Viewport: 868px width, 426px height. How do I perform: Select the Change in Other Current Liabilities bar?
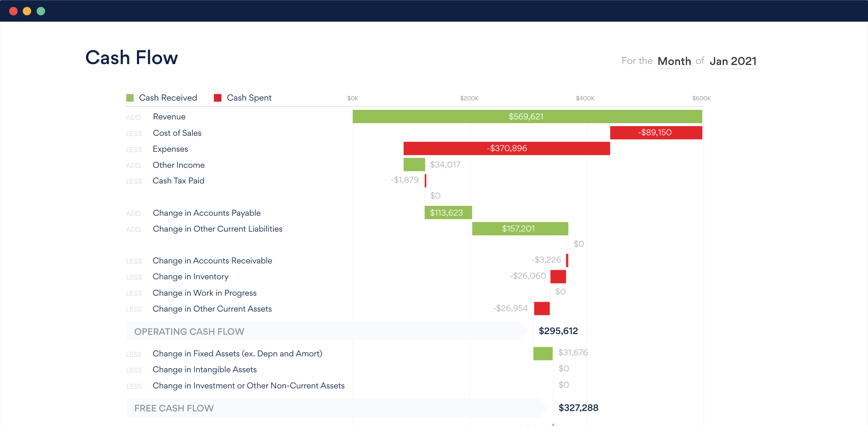pyautogui.click(x=520, y=229)
